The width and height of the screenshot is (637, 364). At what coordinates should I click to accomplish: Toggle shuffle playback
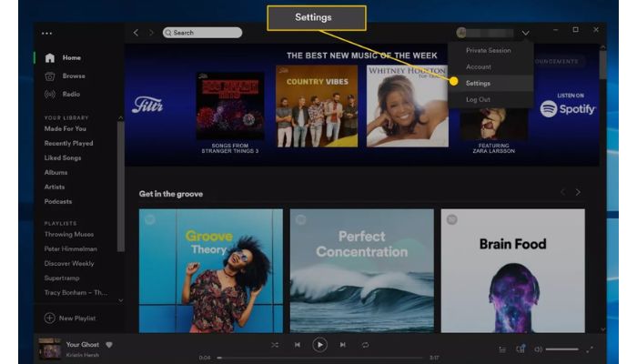point(275,345)
